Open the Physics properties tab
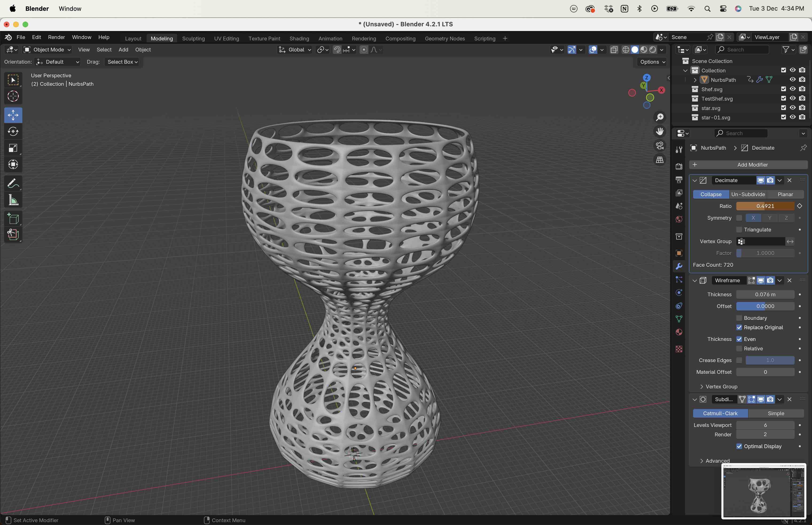 tap(679, 293)
